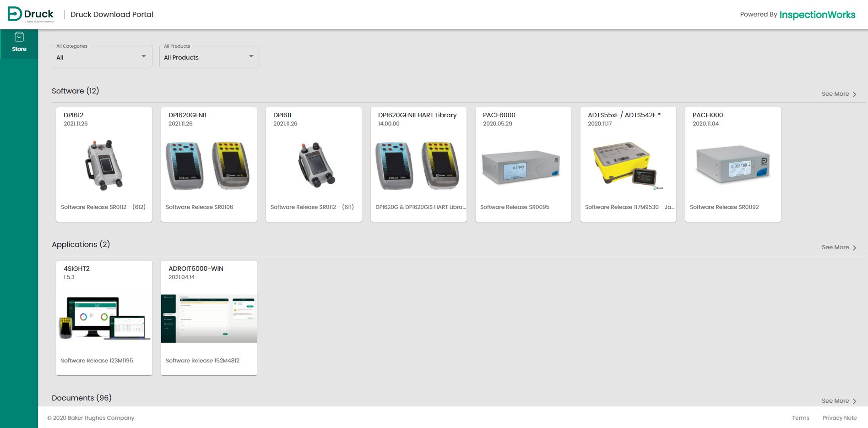868x428 pixels.
Task: Click the 4SIGHT2 card title
Action: tap(76, 269)
